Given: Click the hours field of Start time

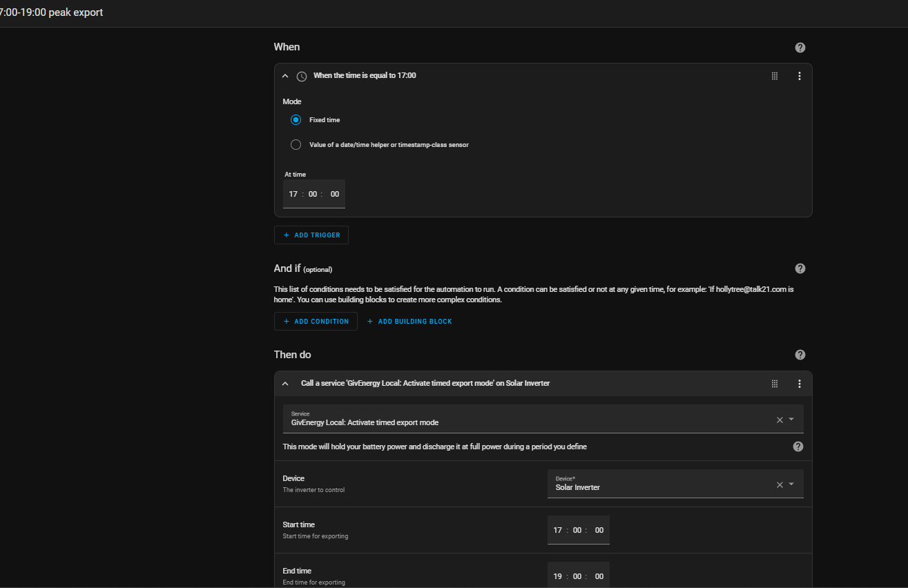Looking at the screenshot, I should pyautogui.click(x=557, y=530).
